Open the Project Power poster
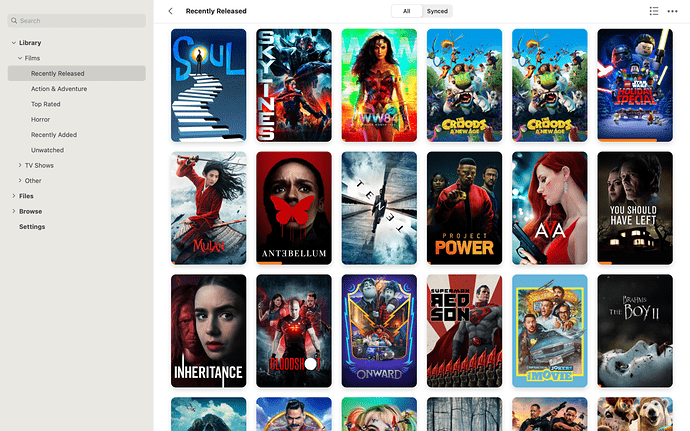This screenshot has height=431, width=690. tap(464, 208)
